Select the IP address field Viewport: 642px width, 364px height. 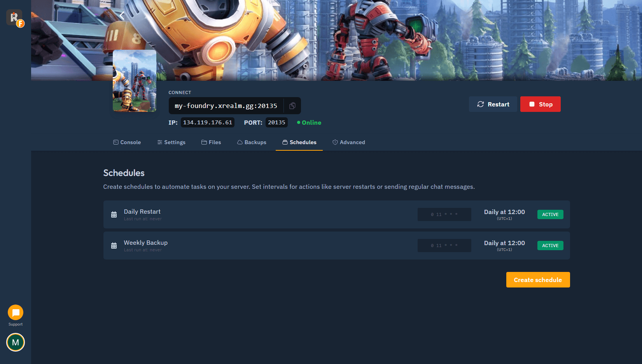point(207,122)
